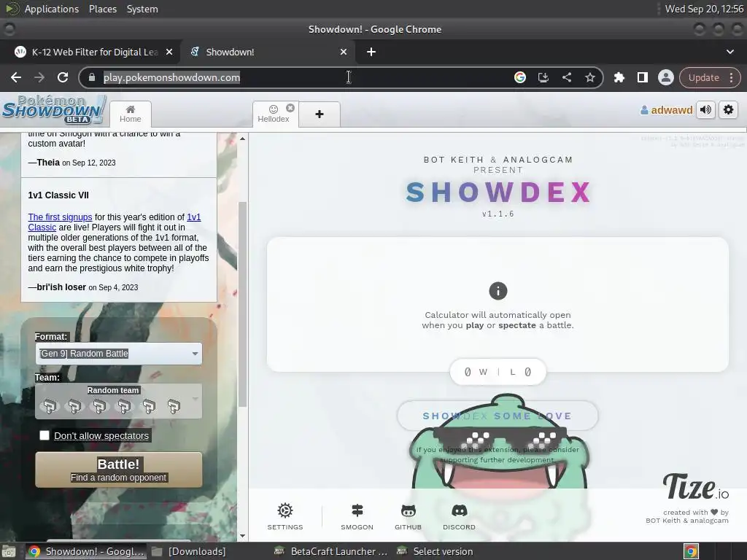Screen dimensions: 747x560
Task: Close the Showdown! browser tab
Action: click(344, 52)
